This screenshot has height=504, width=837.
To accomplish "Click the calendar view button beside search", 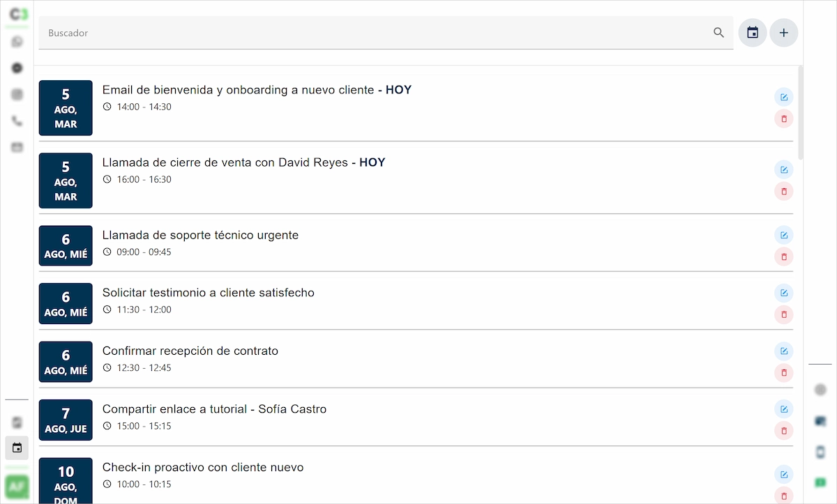I will click(x=753, y=33).
